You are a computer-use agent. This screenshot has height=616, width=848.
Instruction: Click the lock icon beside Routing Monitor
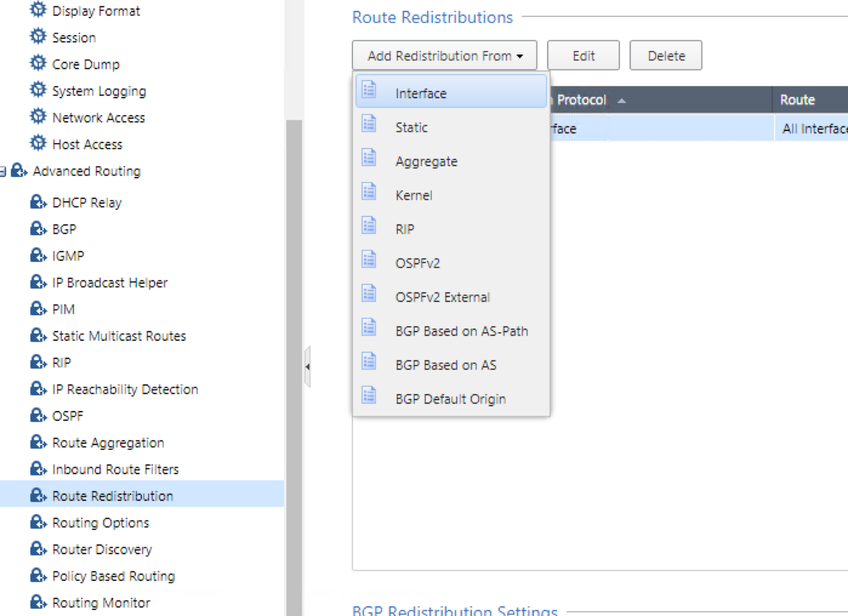(38, 602)
